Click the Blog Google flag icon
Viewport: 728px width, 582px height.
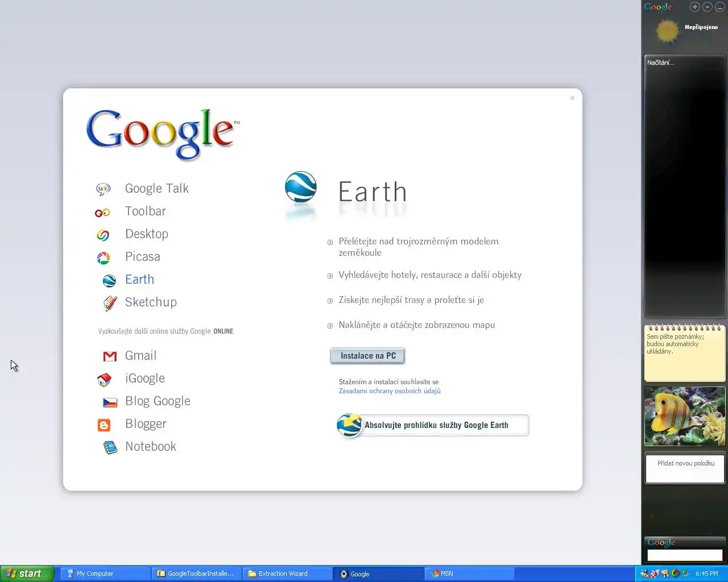tap(110, 402)
